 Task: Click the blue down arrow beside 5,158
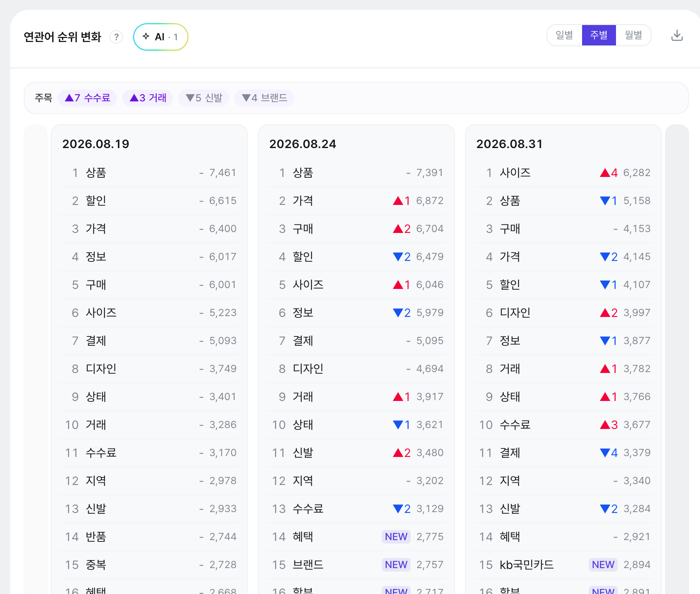[x=605, y=201]
